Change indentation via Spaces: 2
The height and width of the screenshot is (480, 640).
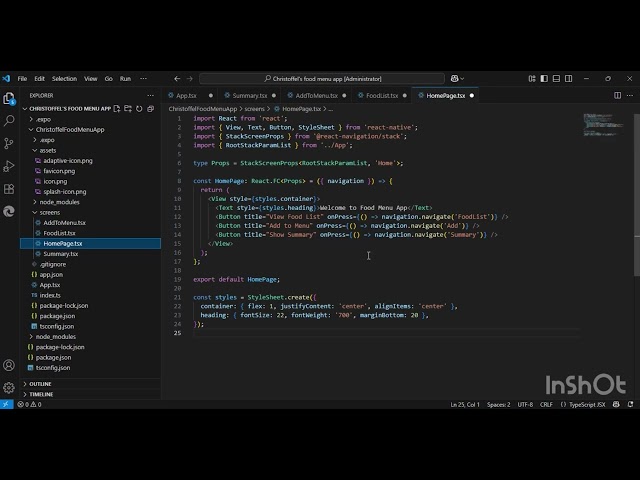click(x=498, y=404)
